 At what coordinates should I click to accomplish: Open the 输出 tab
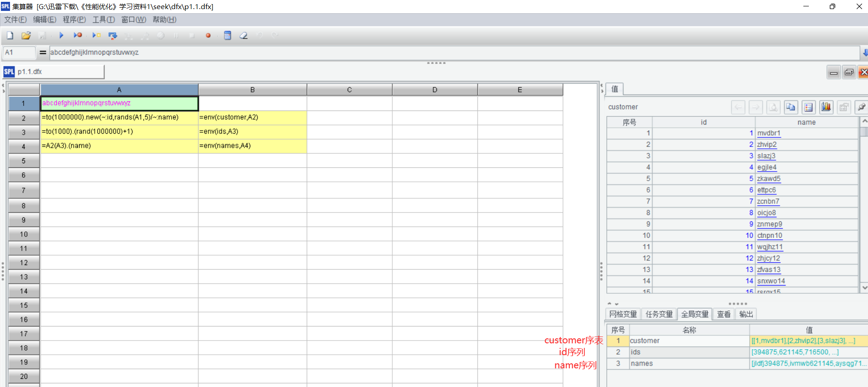point(746,314)
